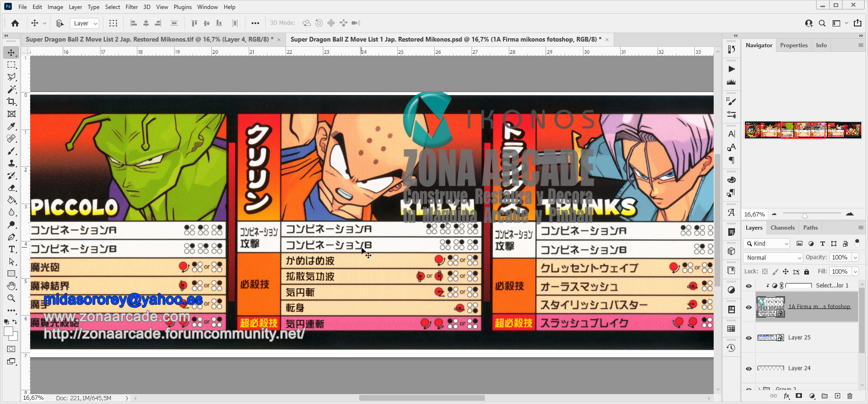Select the Rectangle shape tool
868x404 pixels.
(x=11, y=274)
